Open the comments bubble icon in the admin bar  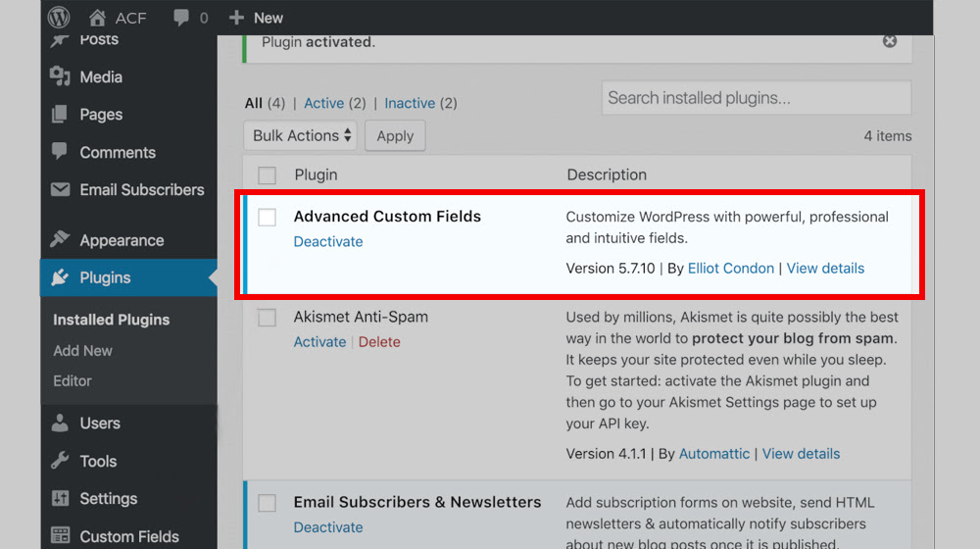pos(181,18)
